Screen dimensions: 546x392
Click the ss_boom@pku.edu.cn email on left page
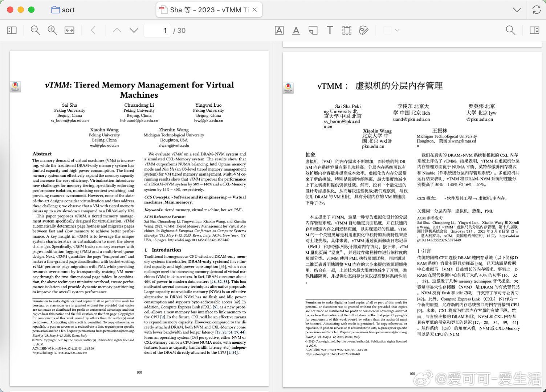[x=70, y=121]
